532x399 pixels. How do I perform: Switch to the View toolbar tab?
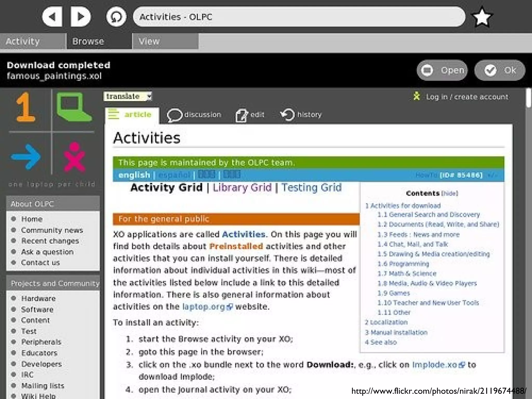[x=165, y=41]
